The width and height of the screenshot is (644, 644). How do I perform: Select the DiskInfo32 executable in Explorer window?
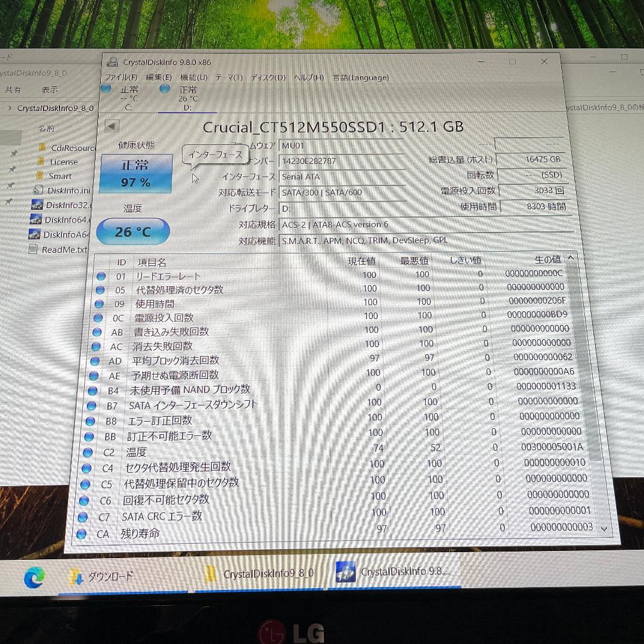pyautogui.click(x=61, y=205)
